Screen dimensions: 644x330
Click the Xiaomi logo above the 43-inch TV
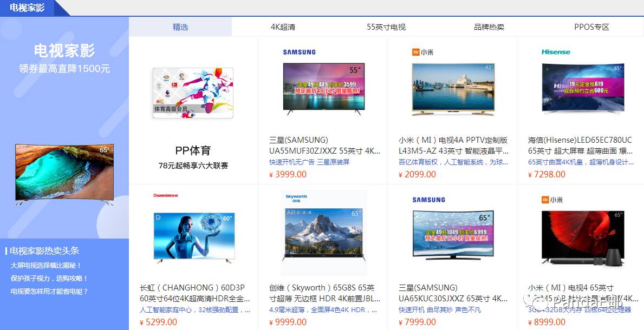click(423, 52)
